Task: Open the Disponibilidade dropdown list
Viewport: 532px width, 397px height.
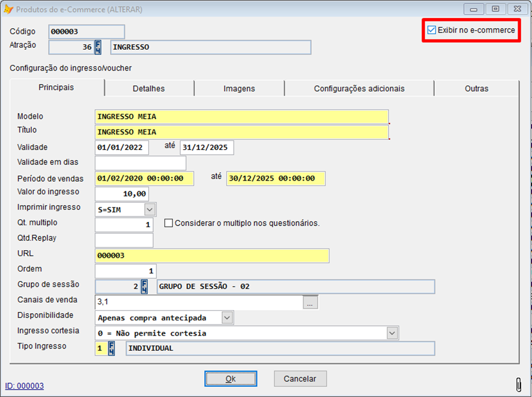Action: tap(226, 317)
